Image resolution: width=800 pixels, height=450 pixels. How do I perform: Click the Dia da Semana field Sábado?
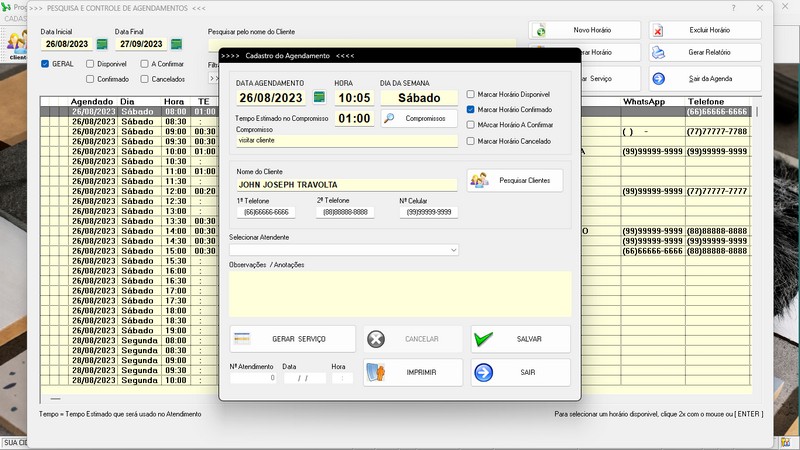419,97
